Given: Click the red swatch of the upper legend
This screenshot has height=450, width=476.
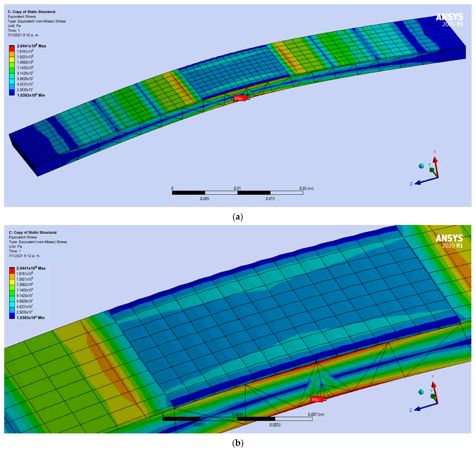Looking at the screenshot, I should (12, 48).
